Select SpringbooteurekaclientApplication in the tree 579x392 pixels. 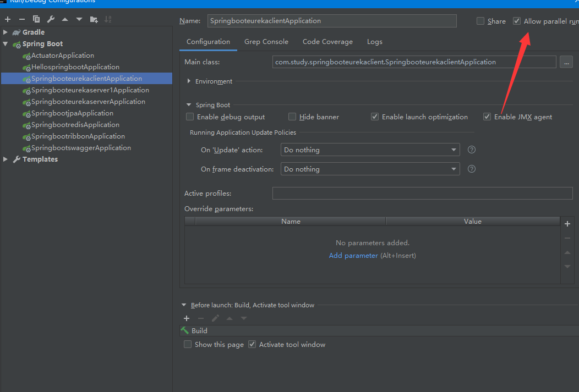coord(86,79)
